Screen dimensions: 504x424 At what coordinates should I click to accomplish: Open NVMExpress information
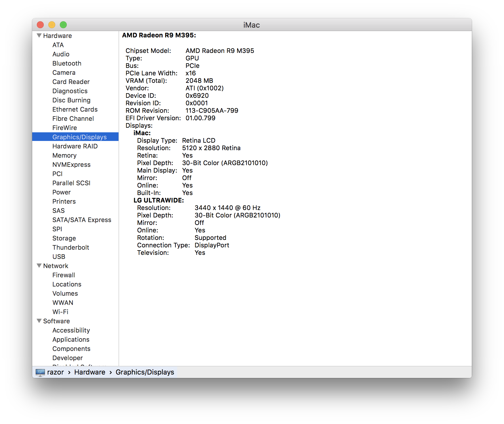71,165
